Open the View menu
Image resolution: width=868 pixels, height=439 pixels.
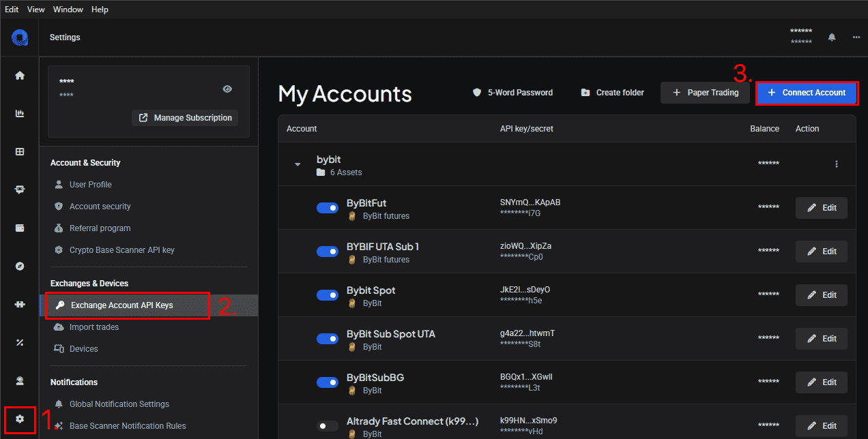tap(36, 10)
